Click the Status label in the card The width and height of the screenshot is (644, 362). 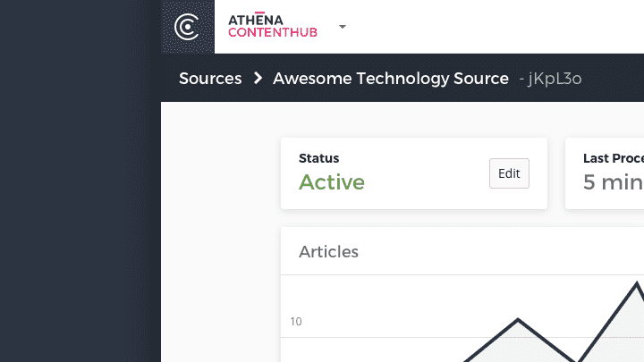click(319, 158)
